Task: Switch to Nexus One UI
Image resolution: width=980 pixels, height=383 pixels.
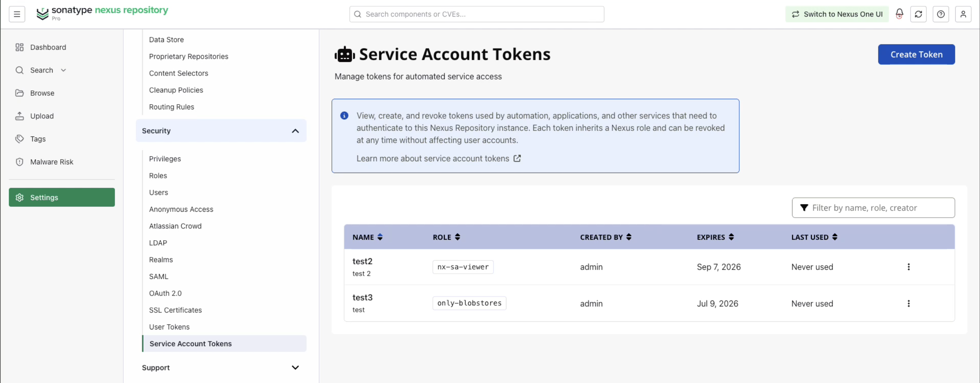Action: click(836, 14)
